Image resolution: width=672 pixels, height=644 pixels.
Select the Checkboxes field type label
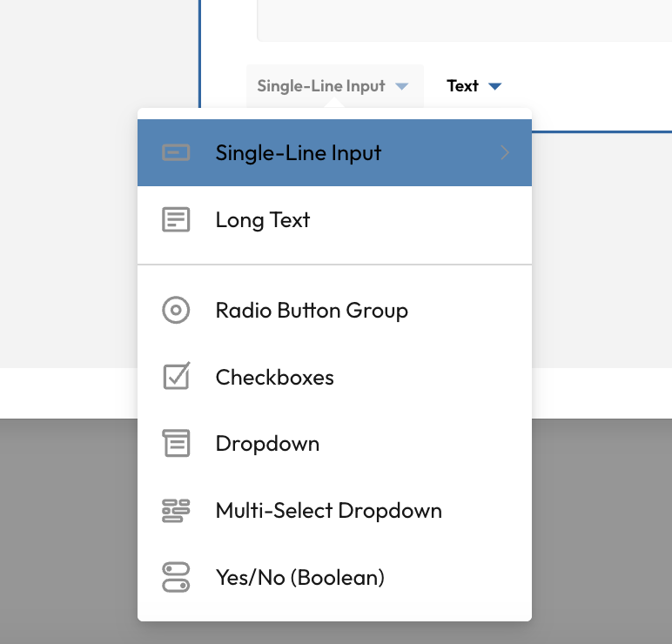(x=275, y=377)
